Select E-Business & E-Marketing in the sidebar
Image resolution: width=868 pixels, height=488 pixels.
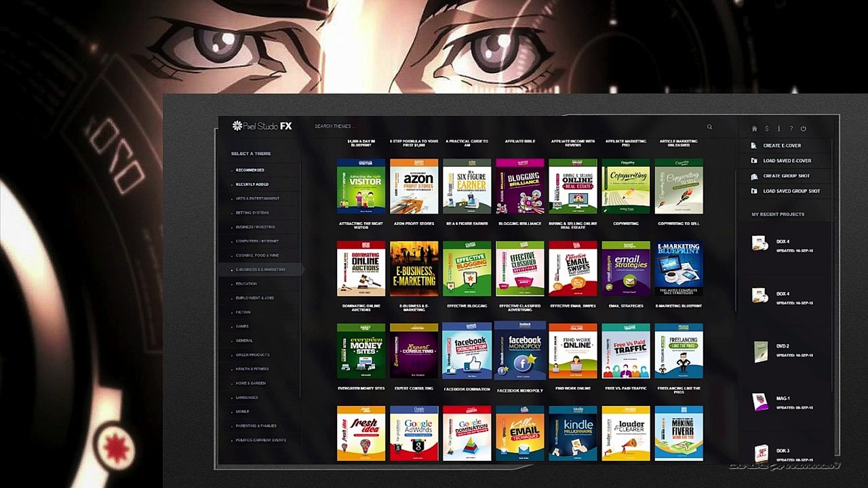click(x=260, y=270)
